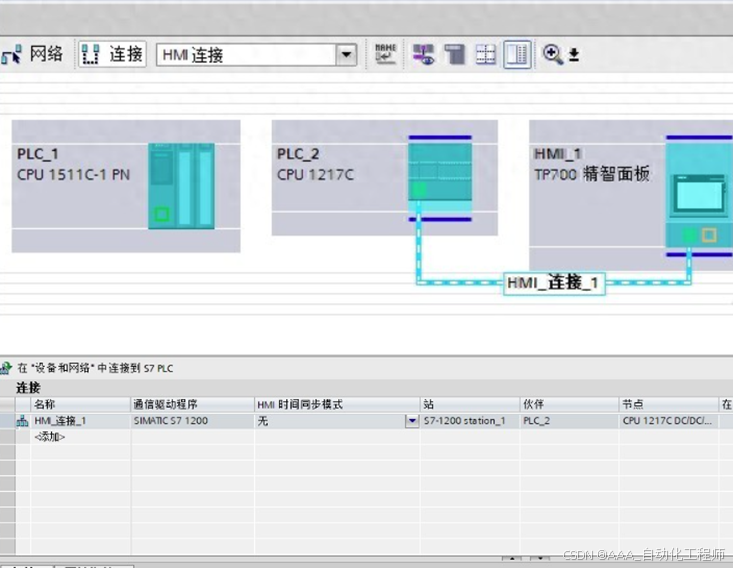Click the HMI_1 touch panel image
733x568 pixels.
pyautogui.click(x=699, y=196)
